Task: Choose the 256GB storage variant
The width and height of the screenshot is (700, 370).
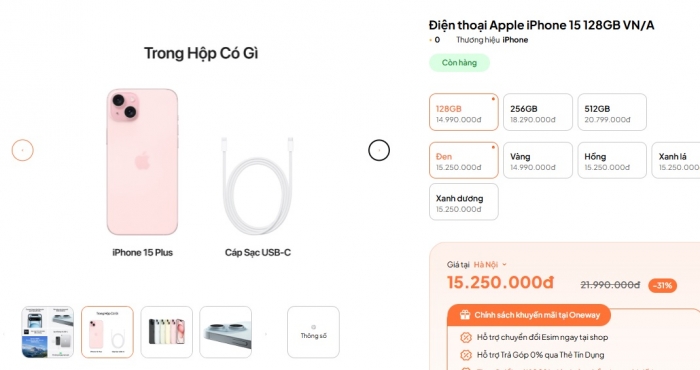Action: [538, 112]
